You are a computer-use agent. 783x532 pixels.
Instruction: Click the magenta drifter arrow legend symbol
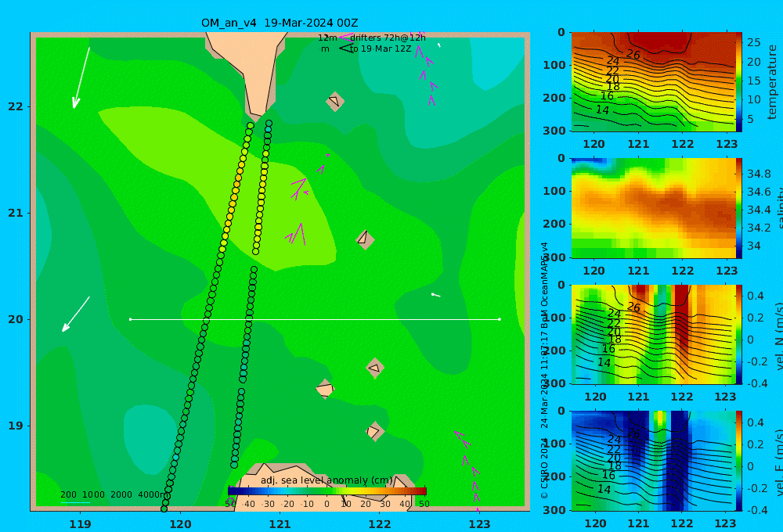pos(345,37)
